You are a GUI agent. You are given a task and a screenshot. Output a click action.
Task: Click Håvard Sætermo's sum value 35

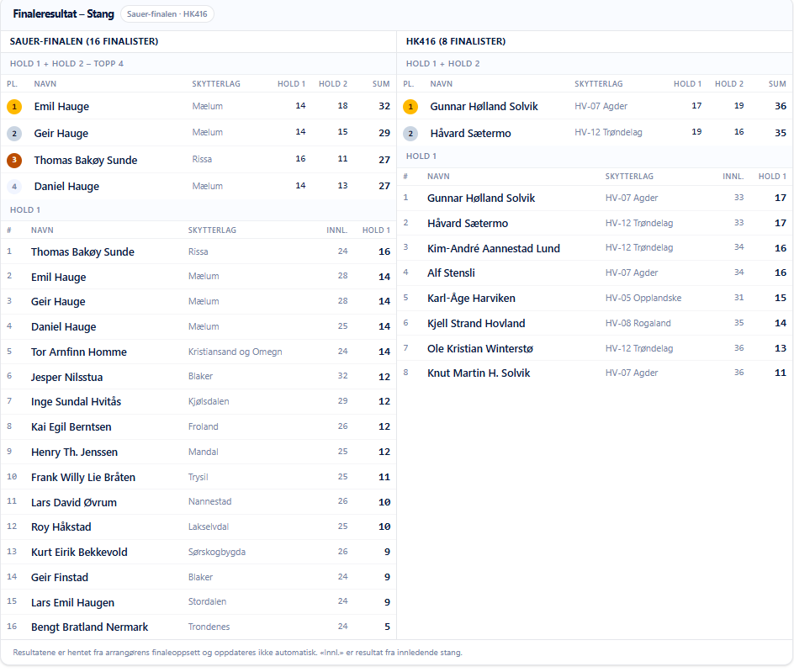(x=781, y=133)
